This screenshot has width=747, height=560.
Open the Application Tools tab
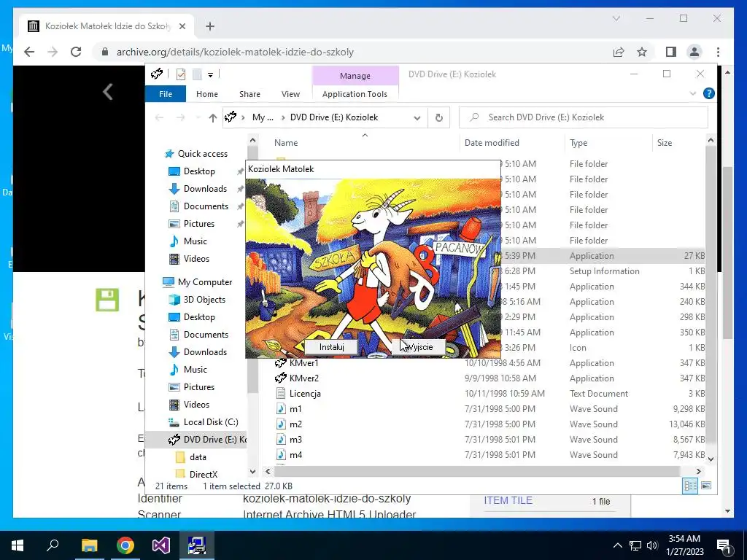click(x=355, y=94)
